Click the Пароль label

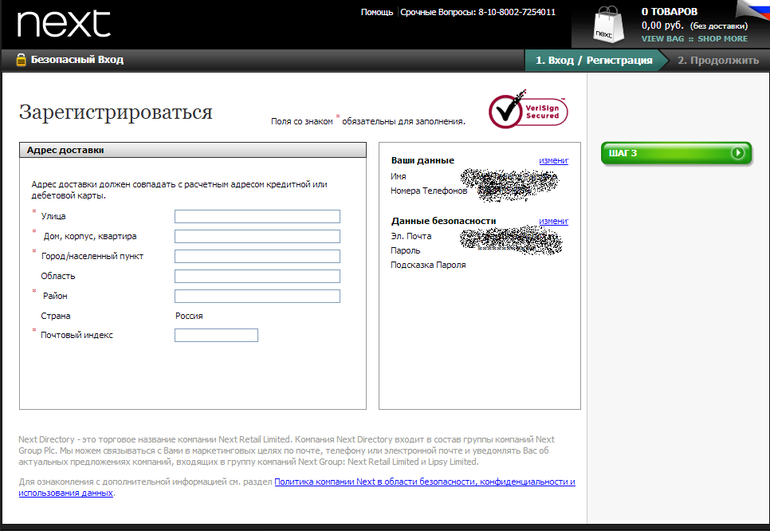[405, 251]
